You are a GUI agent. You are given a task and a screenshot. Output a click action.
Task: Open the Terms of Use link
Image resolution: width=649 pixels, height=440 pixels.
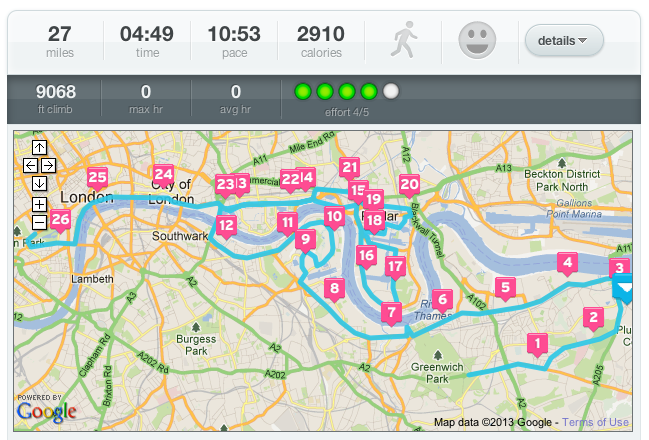click(595, 422)
